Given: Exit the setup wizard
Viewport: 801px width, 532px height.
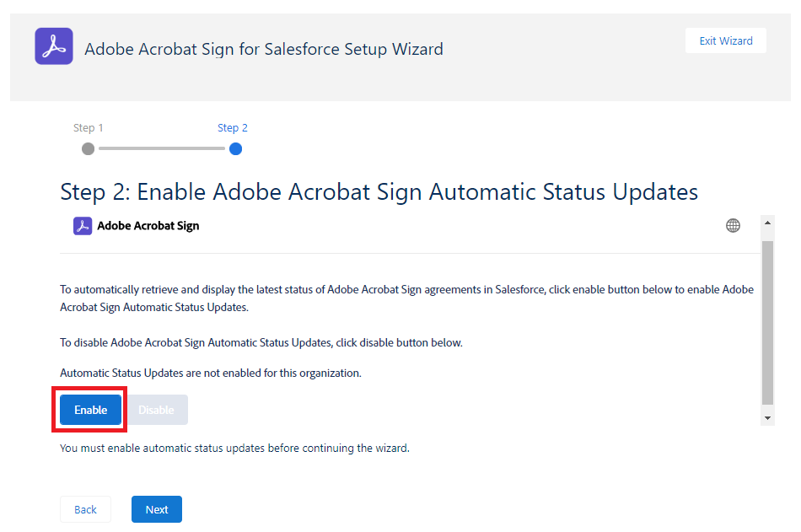Looking at the screenshot, I should (725, 41).
